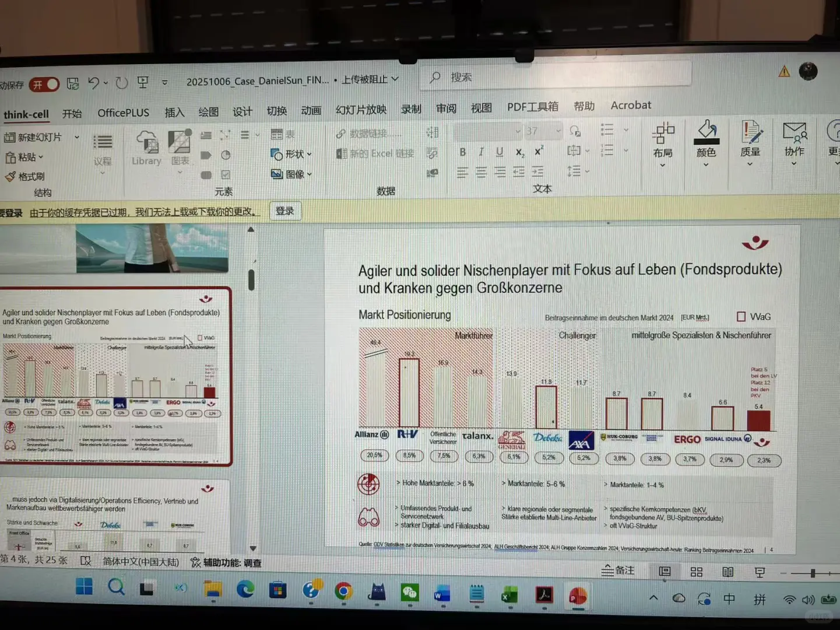Decrease the text indent level
Viewport: 840px width, 630px height.
coord(518,171)
